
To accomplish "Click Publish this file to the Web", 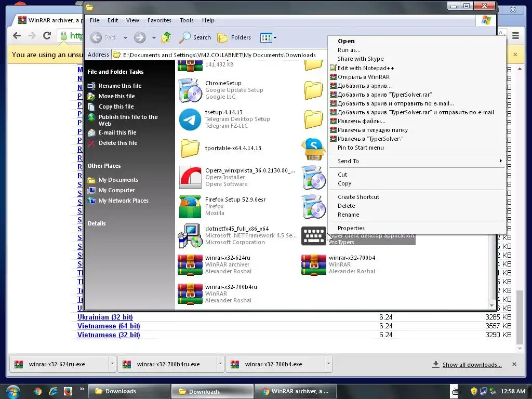I will 128,120.
